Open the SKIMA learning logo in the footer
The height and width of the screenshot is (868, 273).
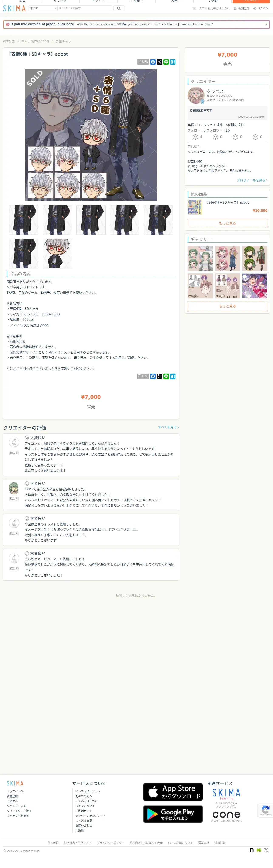point(226,794)
